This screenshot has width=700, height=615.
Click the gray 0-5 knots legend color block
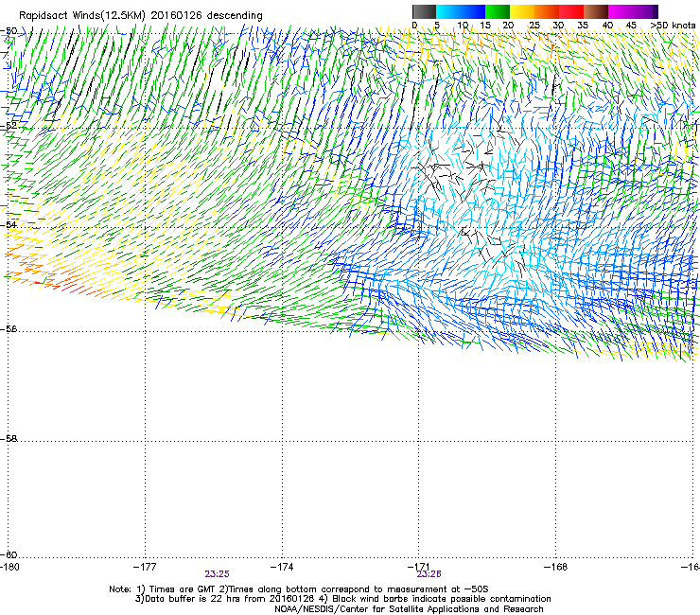click(x=424, y=11)
